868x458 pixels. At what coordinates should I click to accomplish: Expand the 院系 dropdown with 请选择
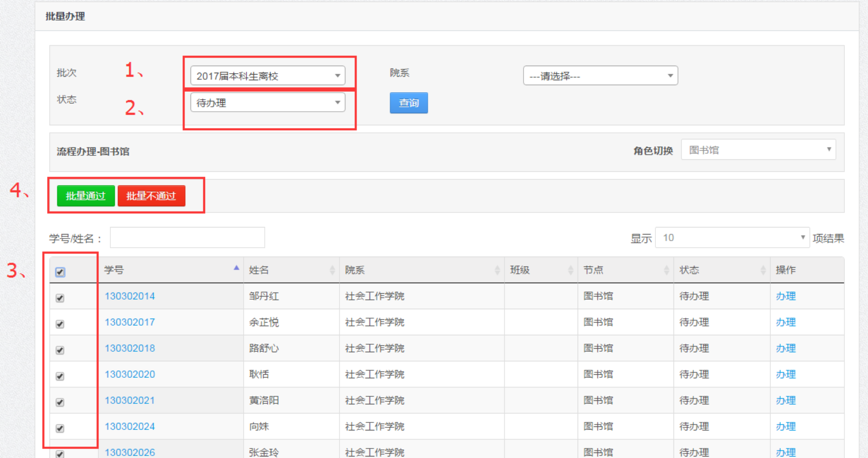[x=600, y=76]
